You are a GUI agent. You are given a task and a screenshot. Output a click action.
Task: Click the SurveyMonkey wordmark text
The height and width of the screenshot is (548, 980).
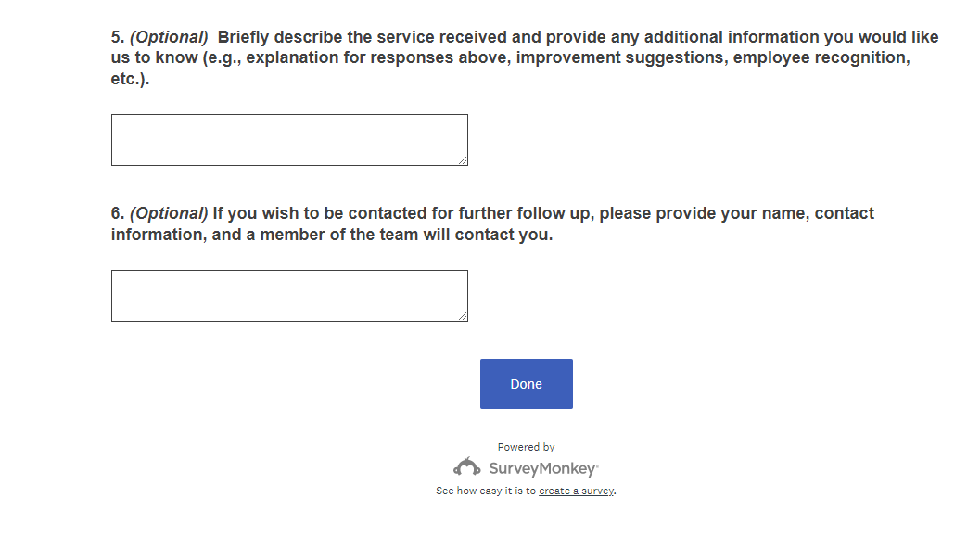(542, 469)
